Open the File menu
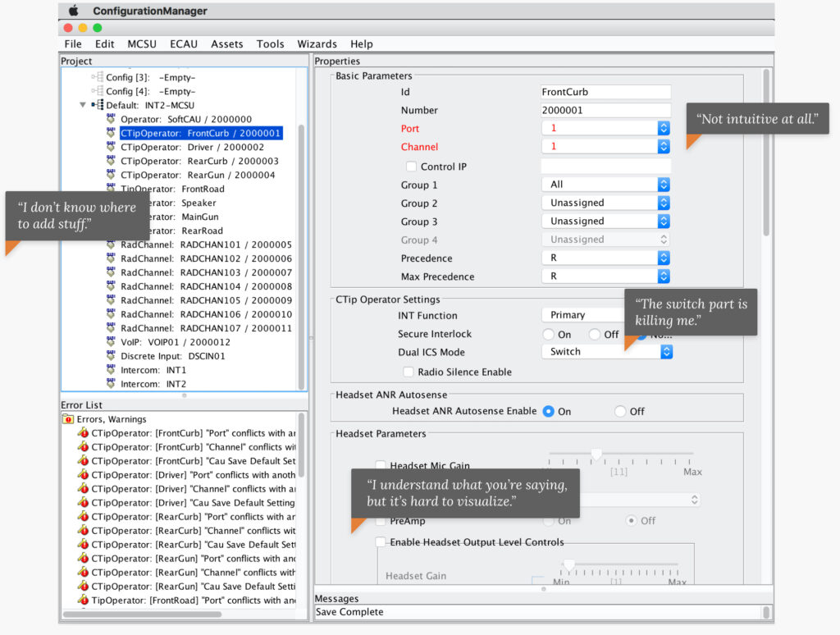The height and width of the screenshot is (635, 840). pos(73,44)
